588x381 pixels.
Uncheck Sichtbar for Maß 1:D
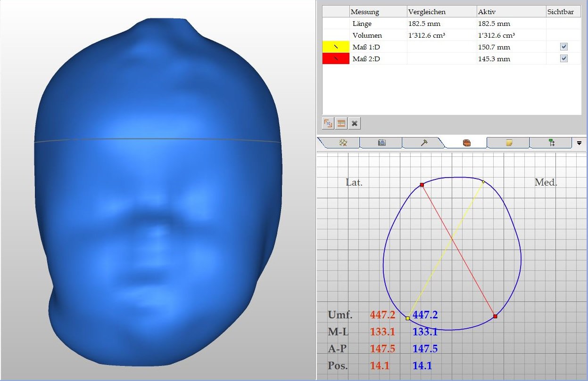[563, 47]
